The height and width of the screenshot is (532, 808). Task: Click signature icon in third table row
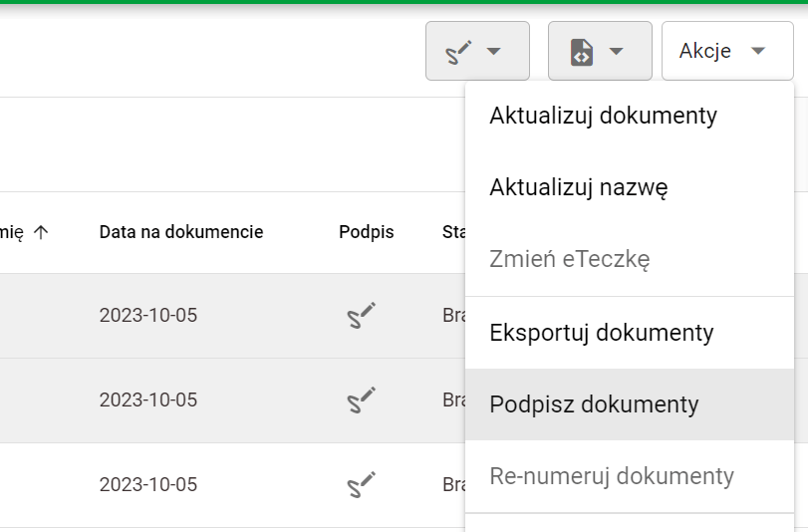[362, 485]
